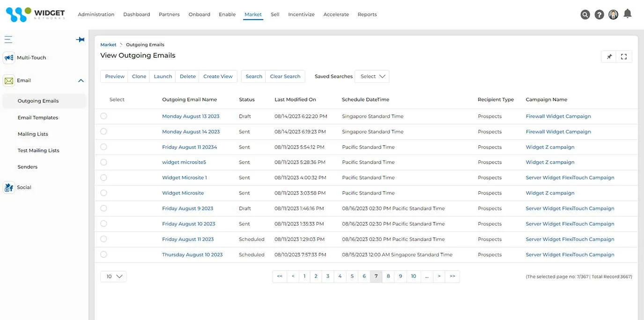Click the sidebar pin icon
Viewport: 644px width, 320px height.
click(x=80, y=40)
